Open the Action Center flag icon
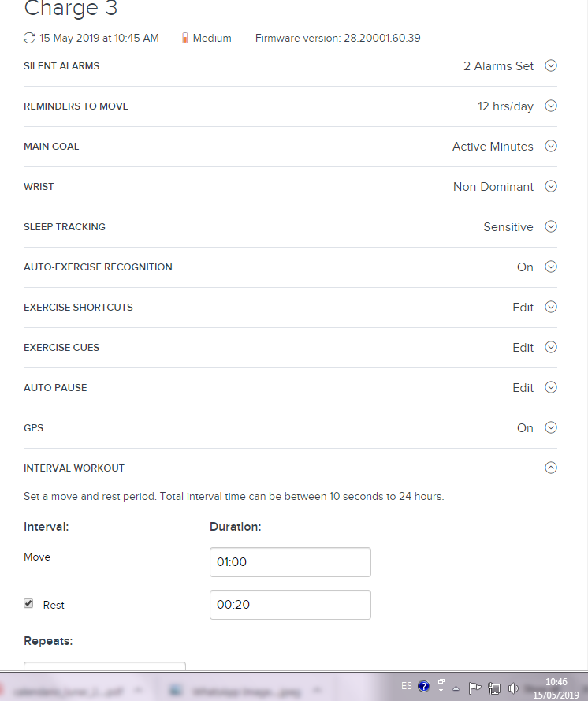Viewport: 588px width, 701px height. 476,687
